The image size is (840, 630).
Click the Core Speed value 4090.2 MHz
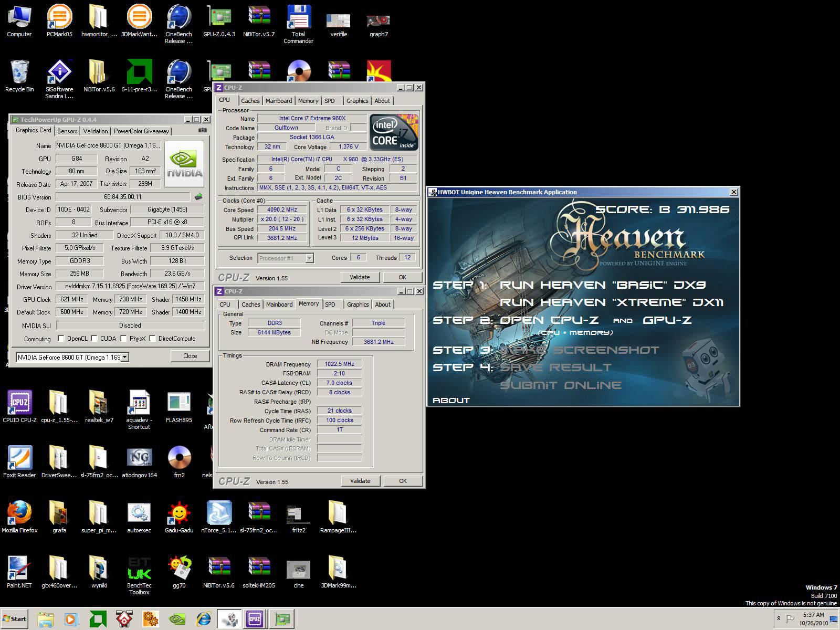click(x=282, y=209)
